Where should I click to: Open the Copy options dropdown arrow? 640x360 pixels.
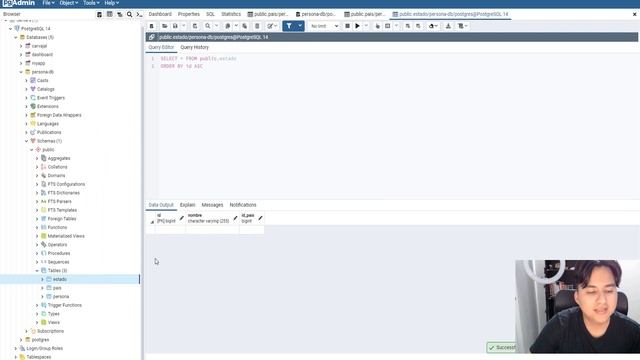click(x=236, y=26)
